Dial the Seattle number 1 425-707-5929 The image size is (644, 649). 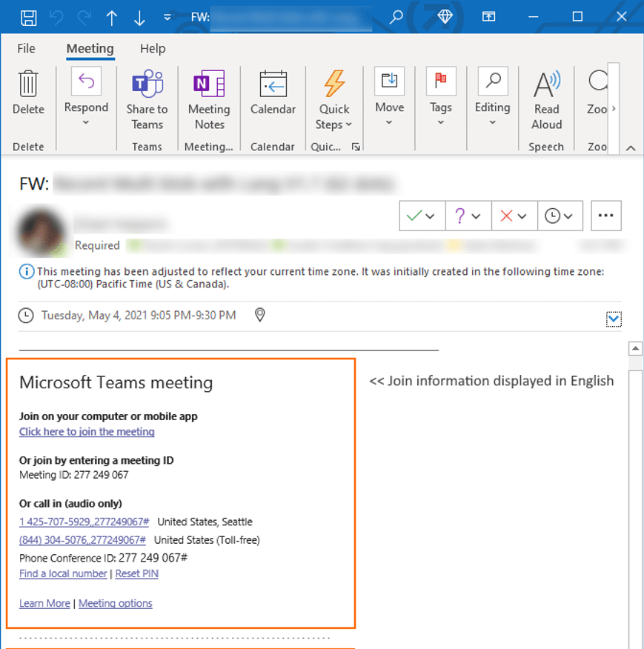click(84, 522)
